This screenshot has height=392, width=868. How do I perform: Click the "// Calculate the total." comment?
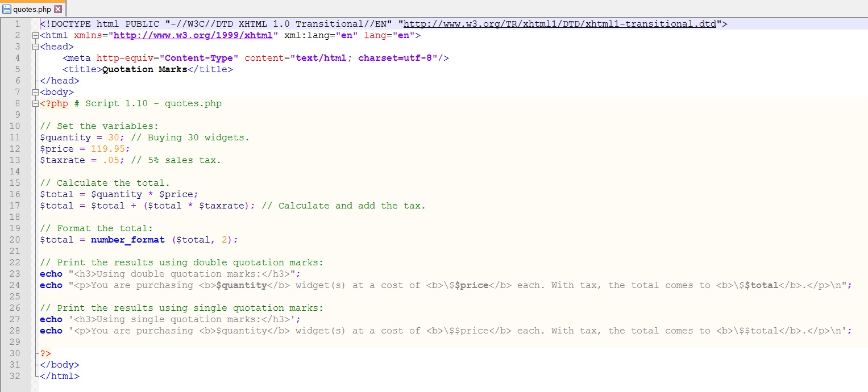pyautogui.click(x=105, y=183)
